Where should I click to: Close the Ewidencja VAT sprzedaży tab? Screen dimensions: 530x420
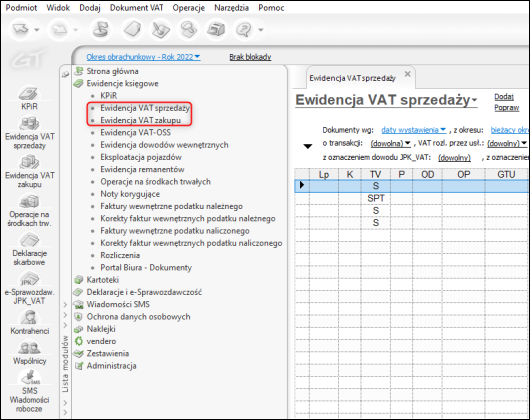pos(408,74)
